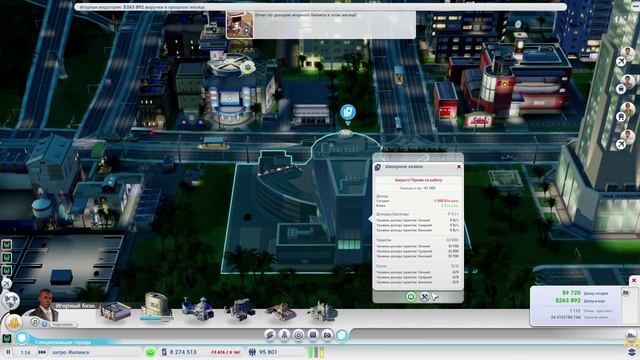640x360 pixels.
Task: Select the third blue casino building thumbnail
Action: (197, 309)
